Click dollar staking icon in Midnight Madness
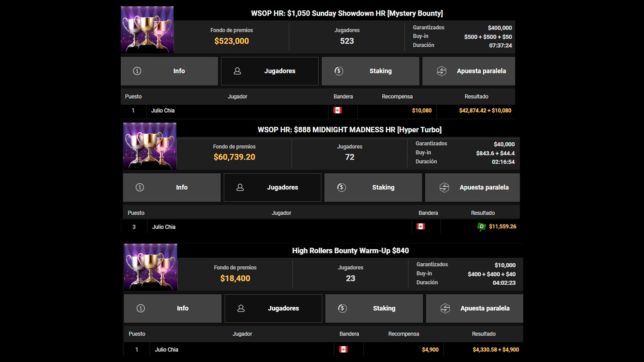 click(x=341, y=187)
